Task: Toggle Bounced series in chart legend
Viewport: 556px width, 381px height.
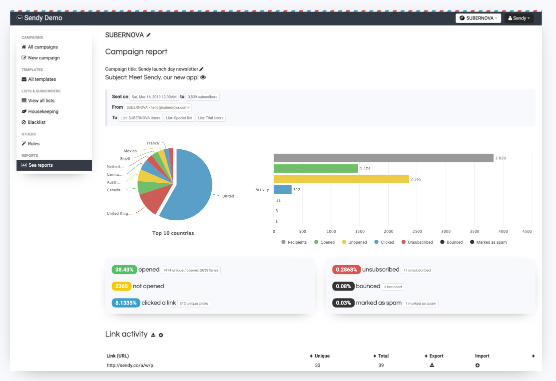Action: [451, 242]
